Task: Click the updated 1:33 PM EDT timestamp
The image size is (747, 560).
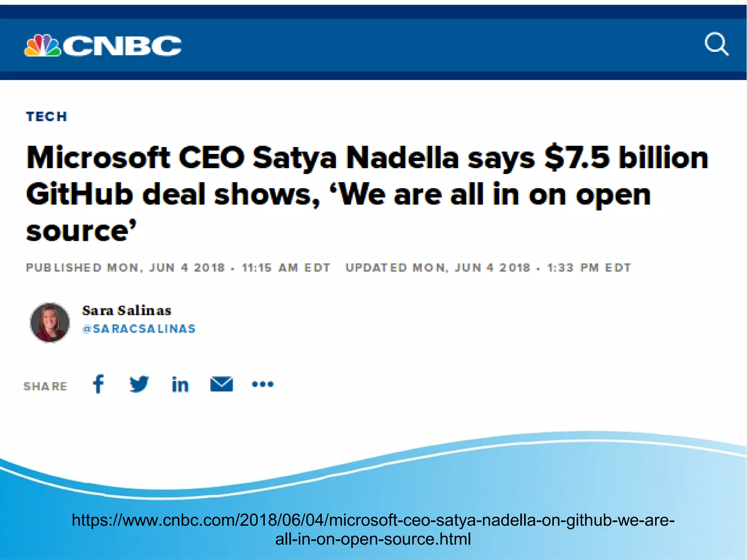Action: pos(488,268)
